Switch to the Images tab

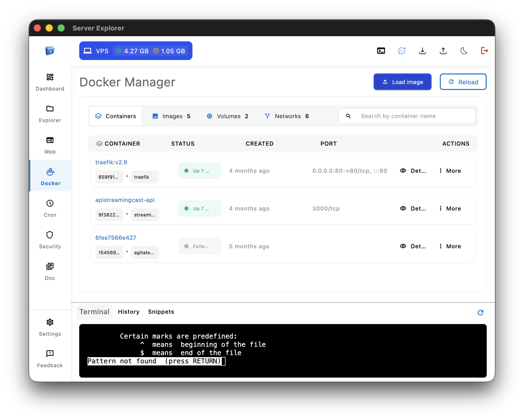(172, 116)
